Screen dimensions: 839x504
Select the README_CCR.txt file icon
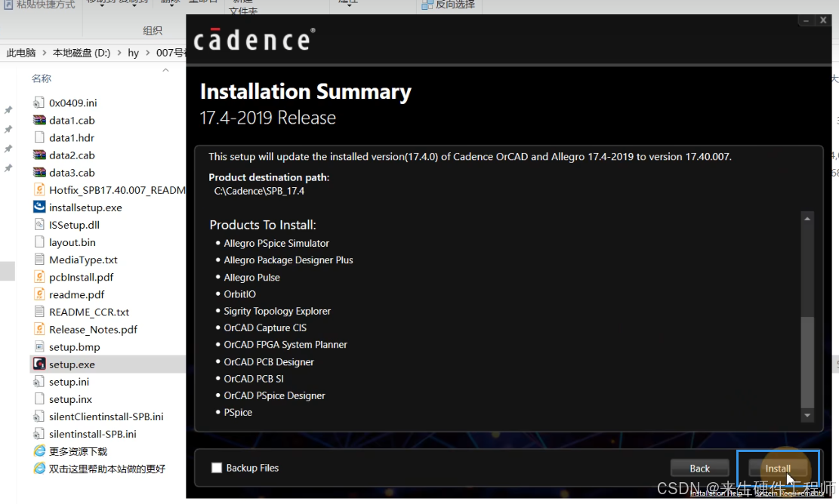(x=39, y=312)
